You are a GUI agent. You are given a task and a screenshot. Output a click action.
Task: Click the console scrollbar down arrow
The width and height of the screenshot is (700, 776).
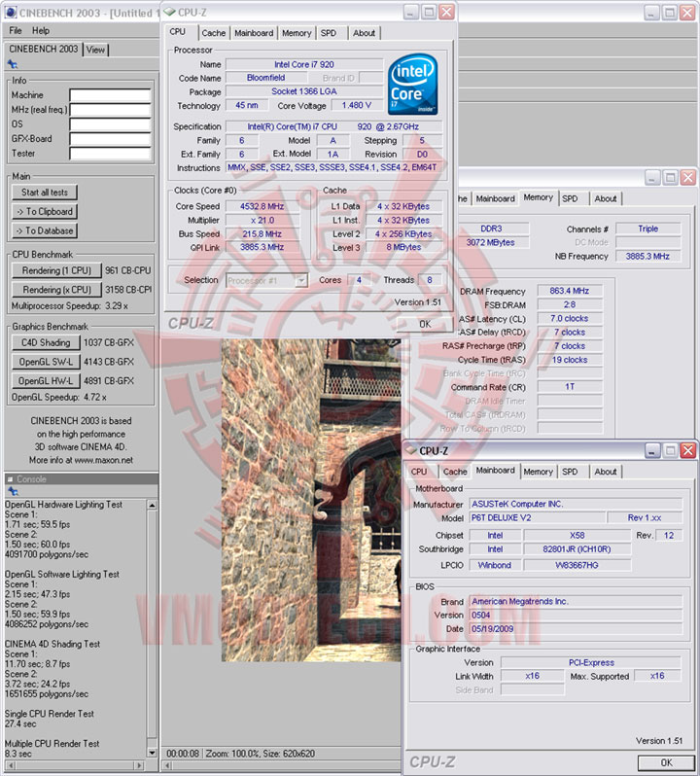tap(153, 753)
